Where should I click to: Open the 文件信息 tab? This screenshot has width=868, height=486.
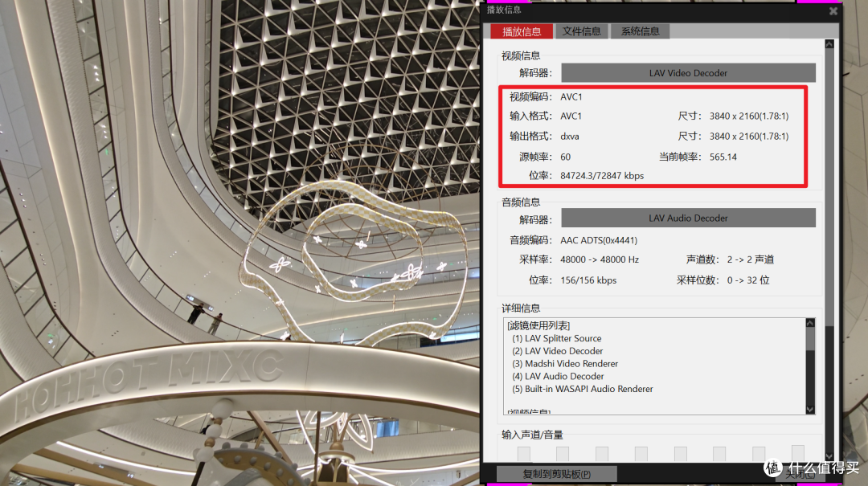581,31
